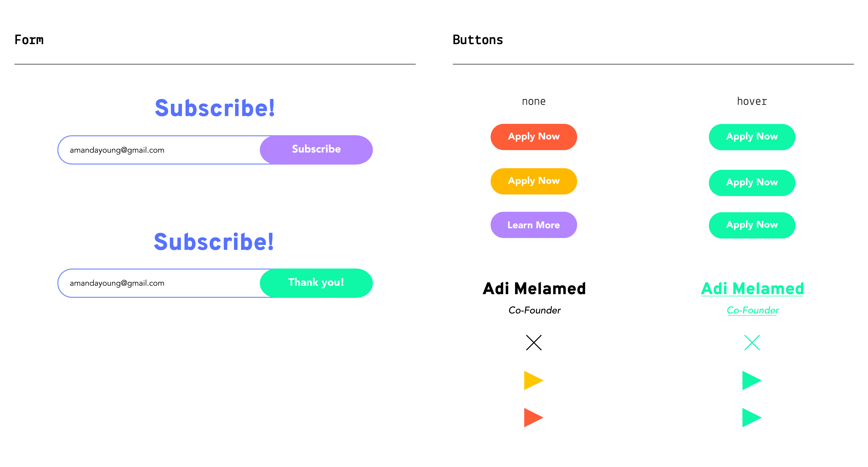Click the orange-red Apply Now button
The width and height of the screenshot is (868, 467).
coord(534,137)
